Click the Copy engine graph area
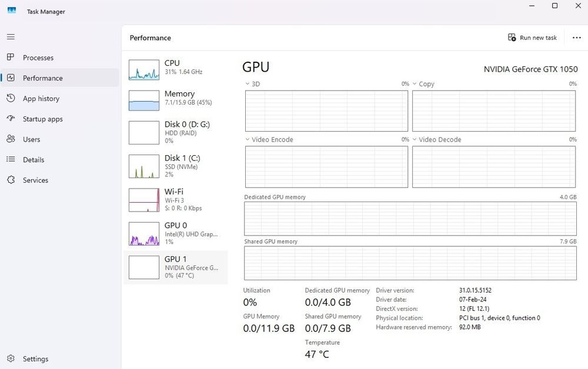The image size is (588, 369). [x=494, y=111]
